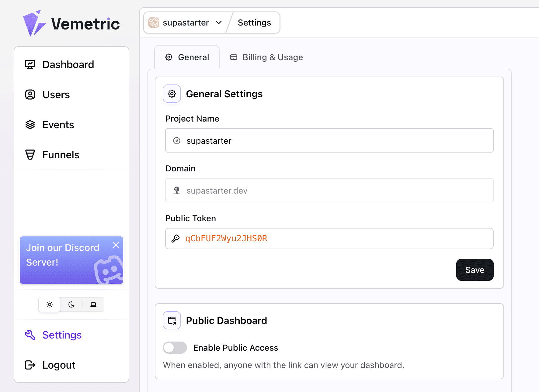This screenshot has height=392, width=539.
Task: Click the Public Token field
Action: click(329, 239)
